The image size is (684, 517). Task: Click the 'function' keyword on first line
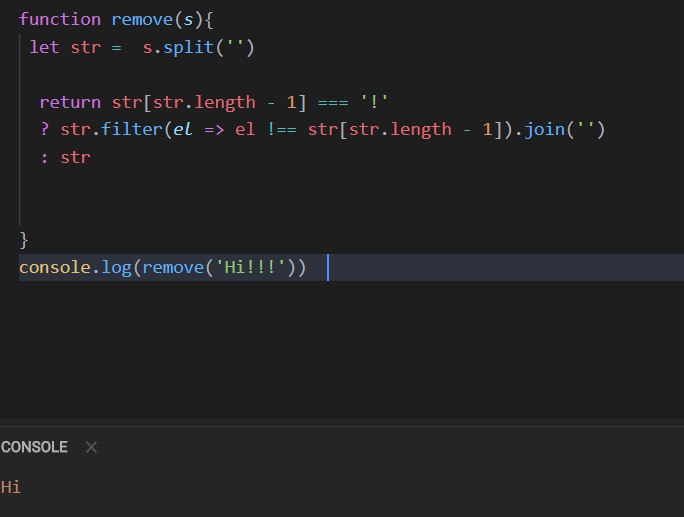[60, 20]
